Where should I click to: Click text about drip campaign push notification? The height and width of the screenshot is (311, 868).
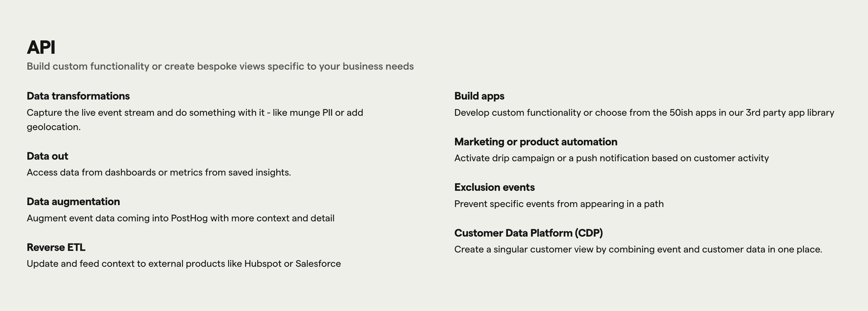coord(612,158)
